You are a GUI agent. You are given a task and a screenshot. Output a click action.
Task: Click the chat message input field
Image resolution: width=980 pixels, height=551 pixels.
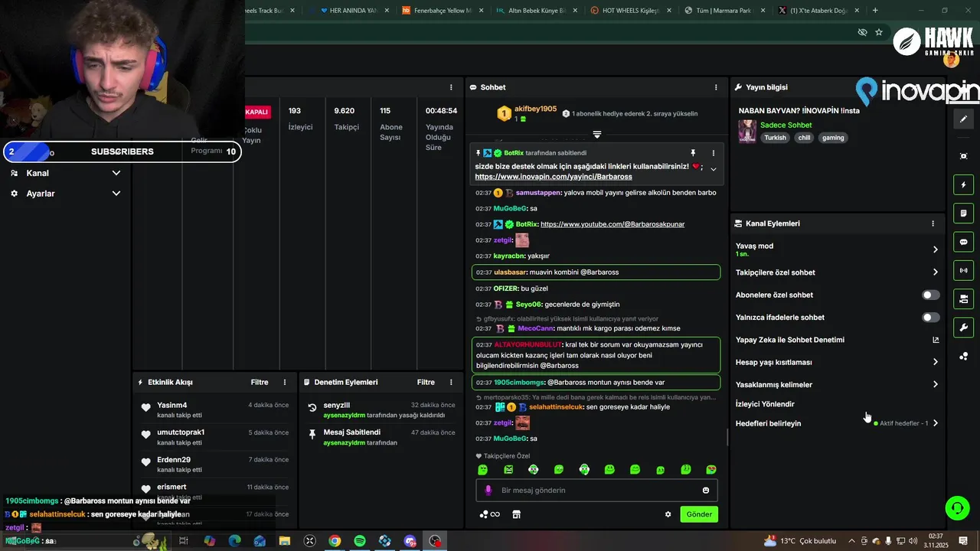click(596, 491)
